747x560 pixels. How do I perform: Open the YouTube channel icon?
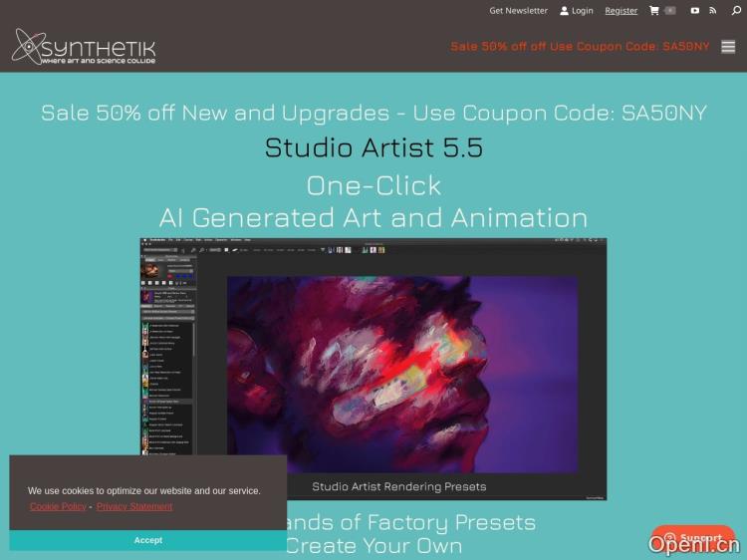[x=695, y=11]
